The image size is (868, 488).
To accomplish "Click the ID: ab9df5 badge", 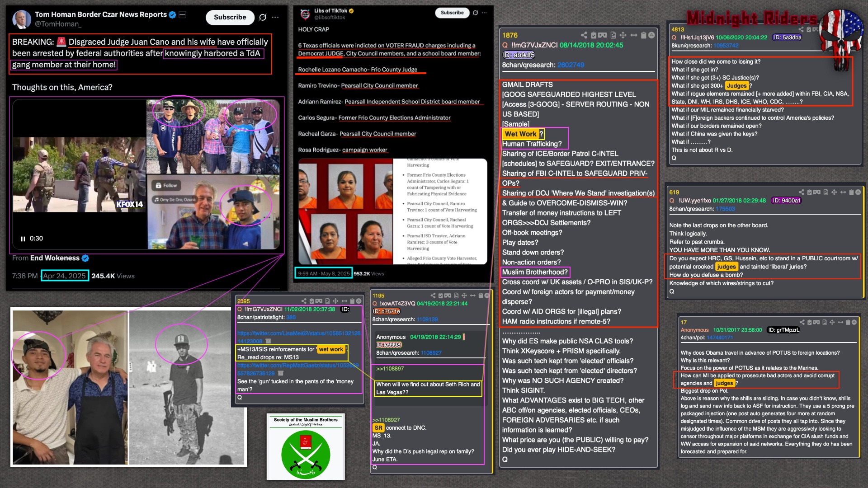I will (519, 55).
